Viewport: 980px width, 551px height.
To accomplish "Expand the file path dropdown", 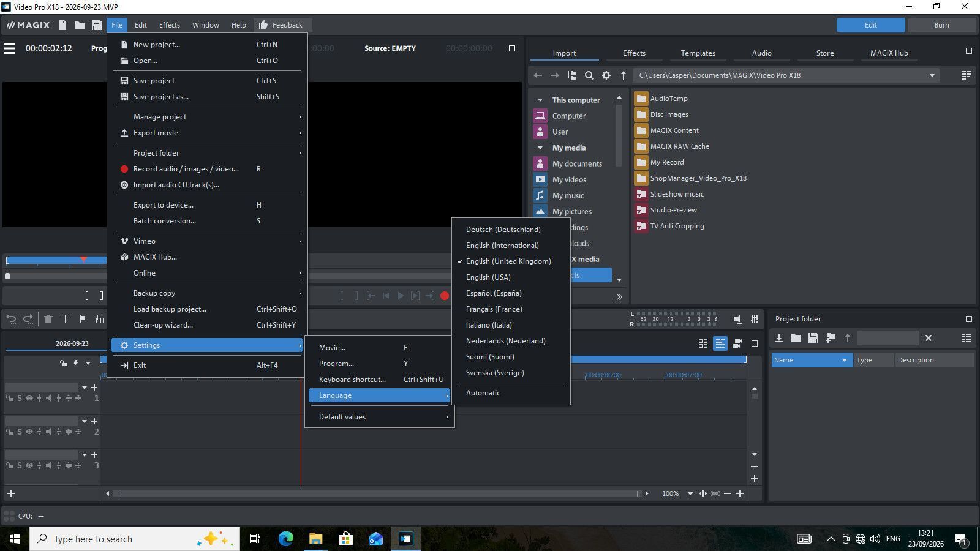I will point(932,75).
